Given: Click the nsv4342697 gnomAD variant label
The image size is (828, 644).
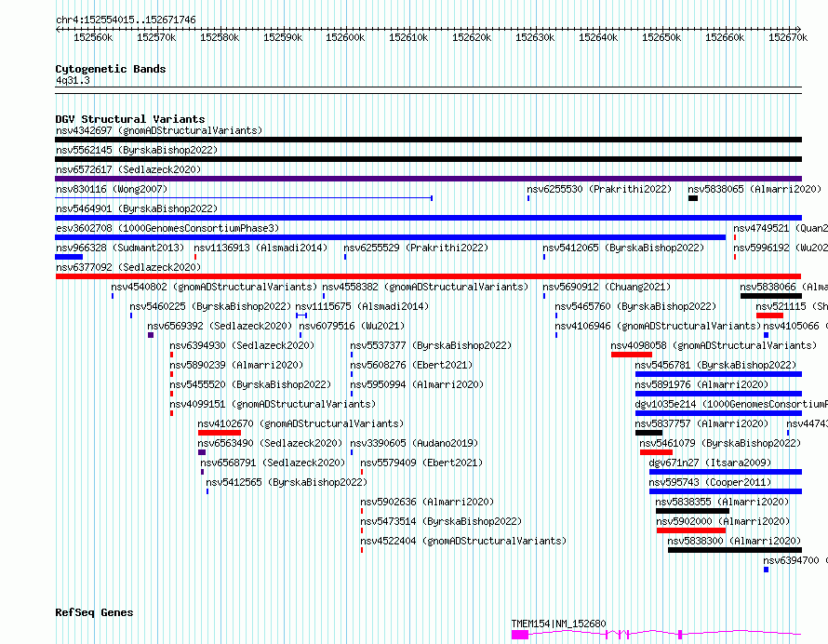Looking at the screenshot, I should pos(159,130).
